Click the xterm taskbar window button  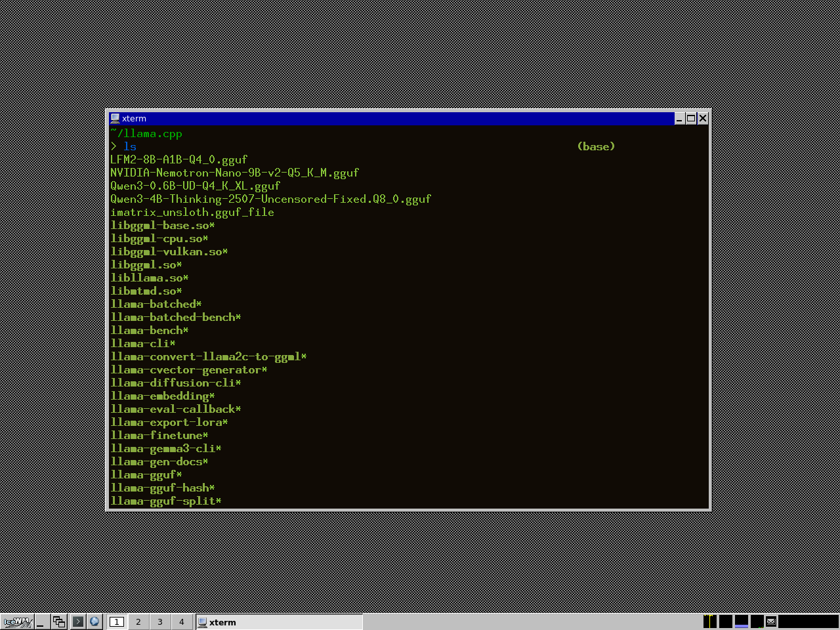coord(279,621)
